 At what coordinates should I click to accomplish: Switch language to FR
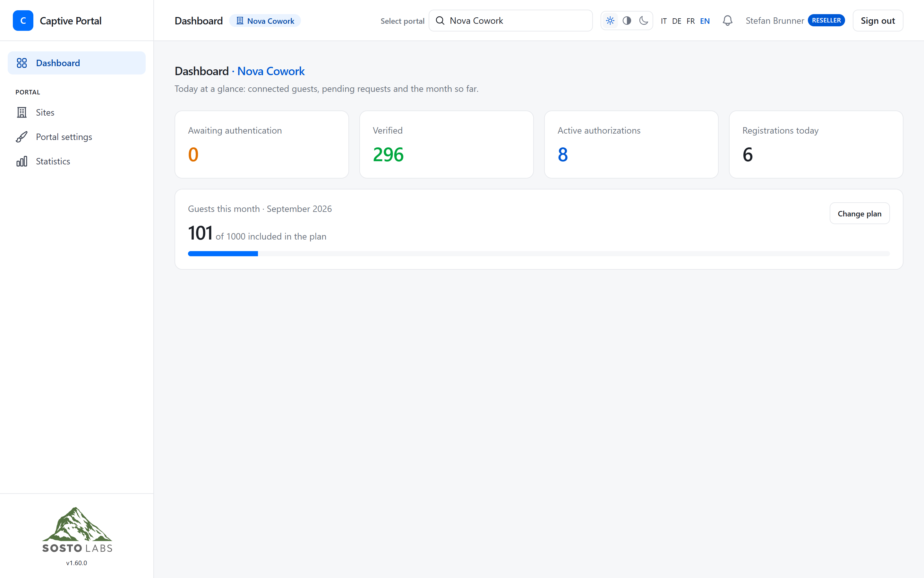point(691,21)
